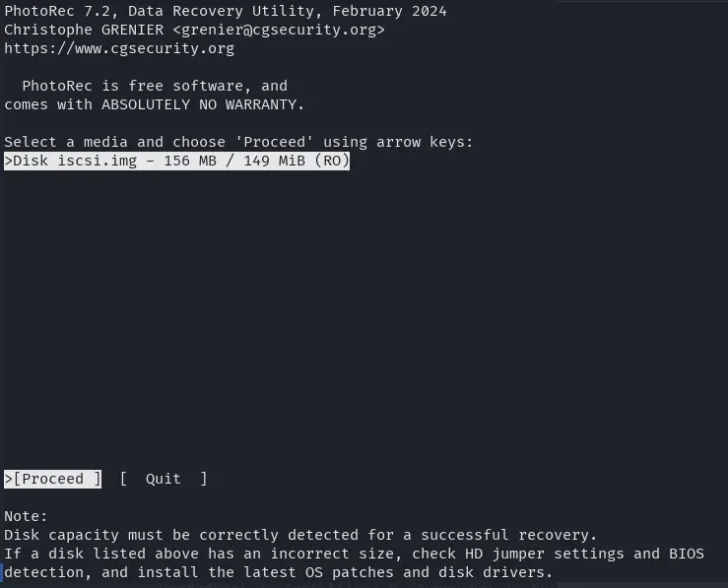This screenshot has height=588, width=728.
Task: Open the https://www.cgsecurity.org link
Action: point(119,48)
